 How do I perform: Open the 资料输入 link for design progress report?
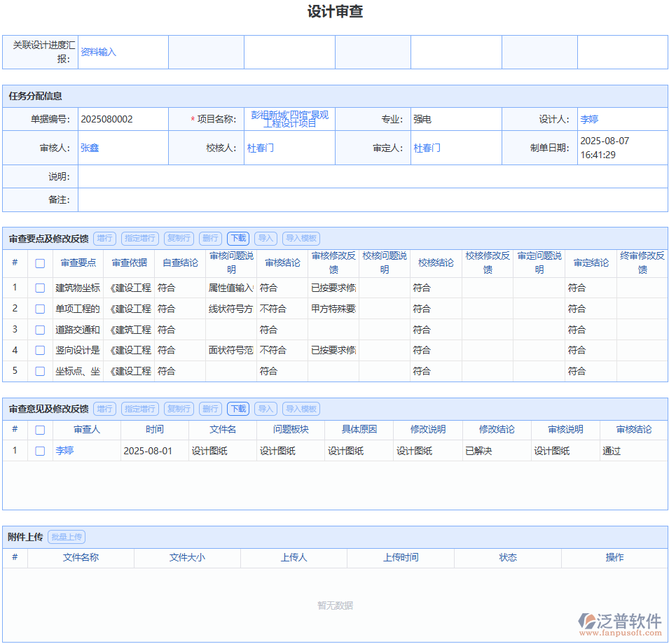pyautogui.click(x=99, y=52)
